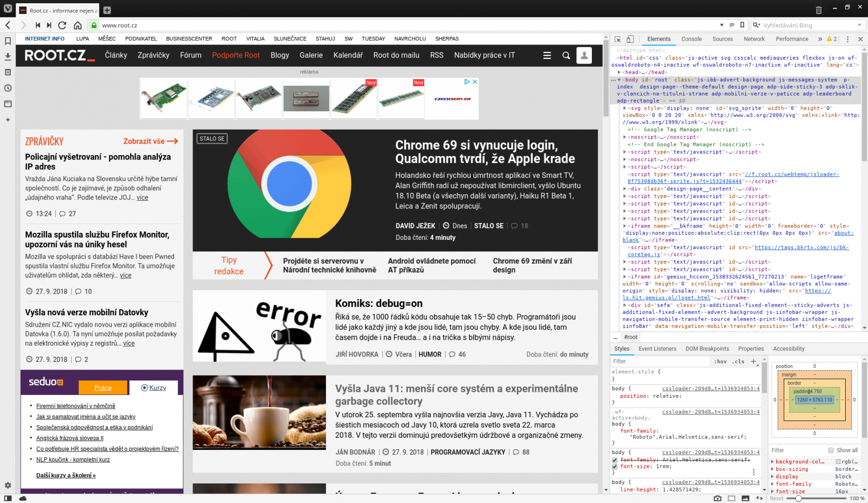868x503 pixels.
Task: Open the Window side panel
Action: coord(8,104)
